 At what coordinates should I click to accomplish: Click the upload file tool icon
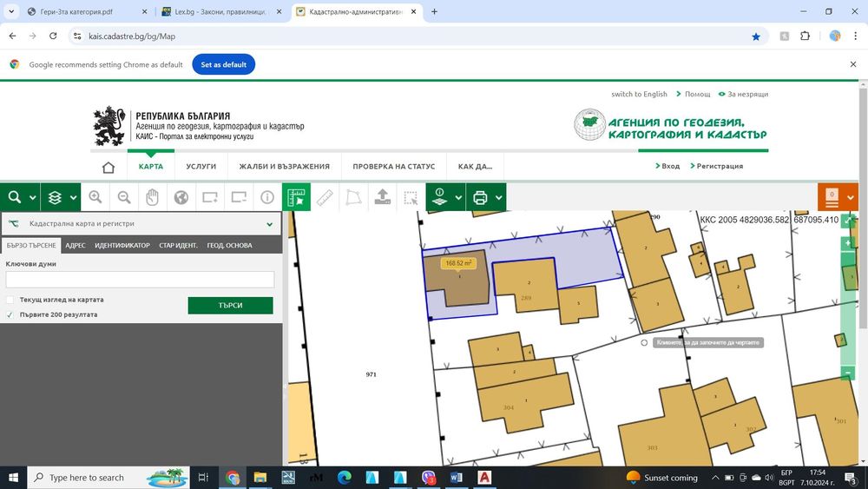[383, 197]
